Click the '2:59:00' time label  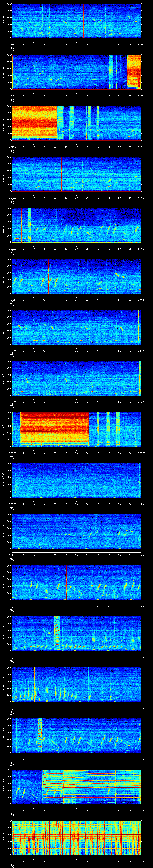12,453
